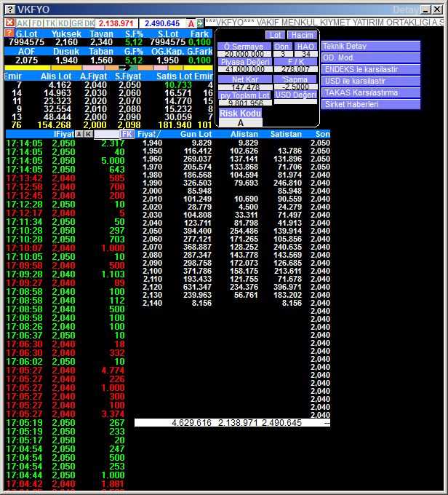The image size is (448, 495).
Task: Click the Gun Lot column header
Action: pyautogui.click(x=196, y=134)
